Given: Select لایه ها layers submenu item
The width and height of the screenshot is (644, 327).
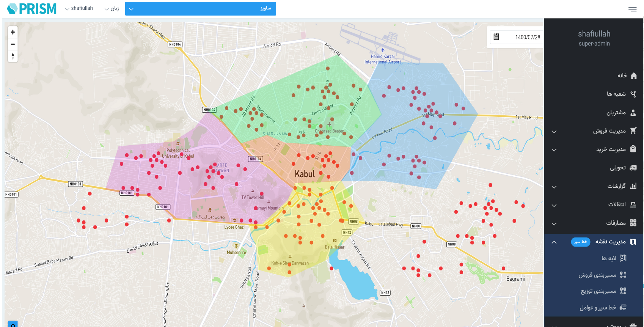Looking at the screenshot, I should tap(613, 258).
